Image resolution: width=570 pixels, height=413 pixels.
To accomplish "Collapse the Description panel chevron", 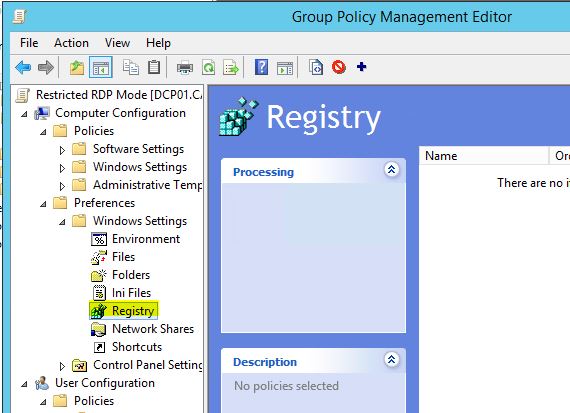I will pos(392,360).
